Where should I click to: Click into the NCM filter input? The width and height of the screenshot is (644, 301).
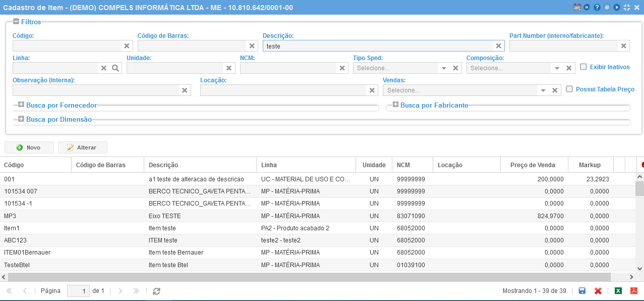[289, 68]
